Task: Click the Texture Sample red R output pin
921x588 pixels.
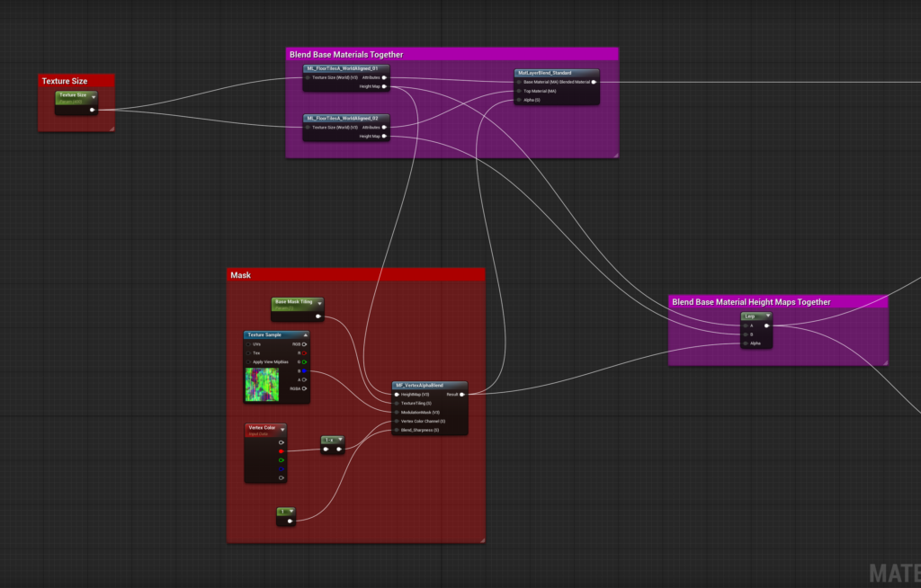Action: 305,353
